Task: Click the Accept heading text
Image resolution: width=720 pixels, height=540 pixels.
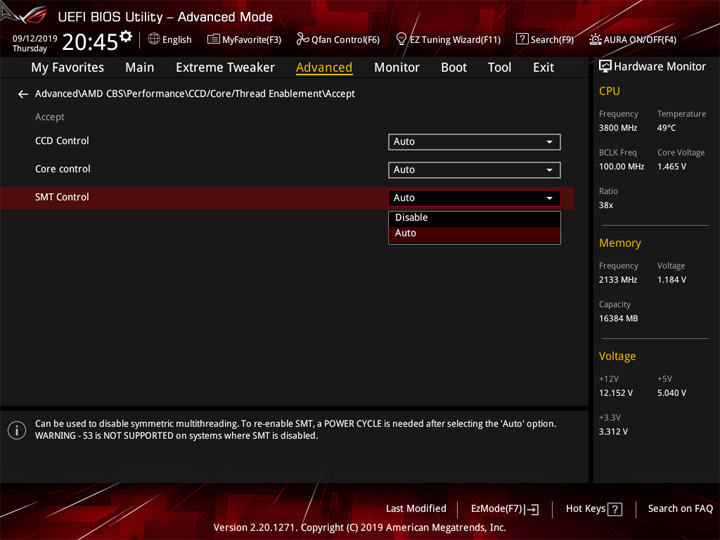Action: pos(50,117)
